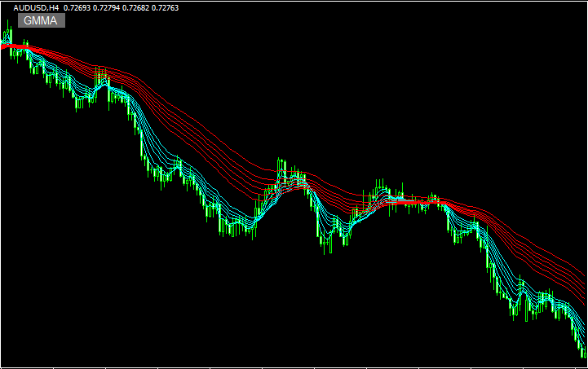This screenshot has width=588, height=369.
Task: Select the AUDUSD,H4 symbol label
Action: pos(36,7)
